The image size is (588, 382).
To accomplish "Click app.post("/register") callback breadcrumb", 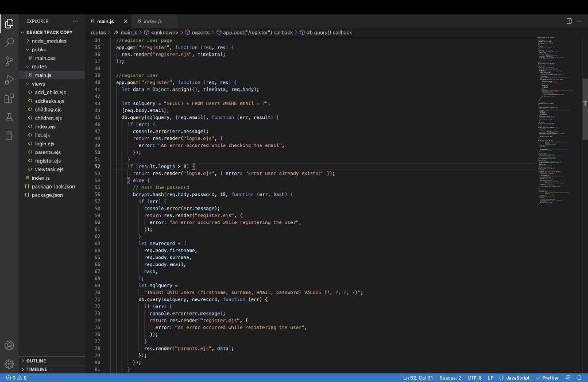I will (x=254, y=33).
